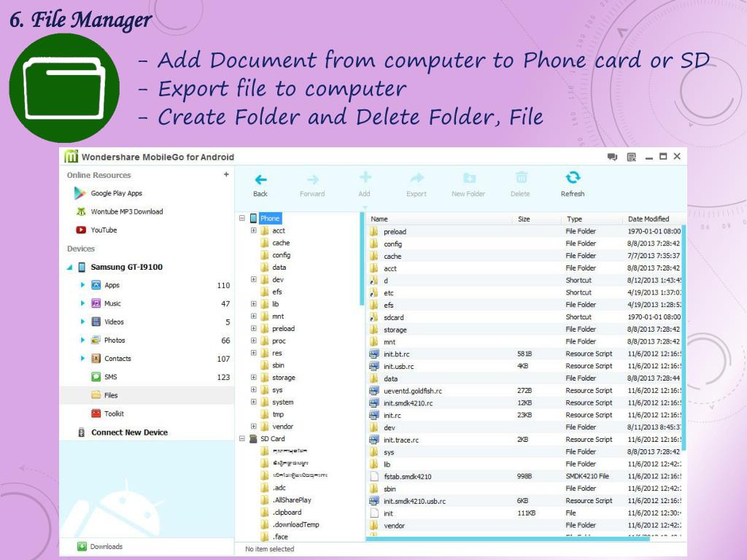This screenshot has height=560, width=747.
Task: Add online resource with plus icon
Action: [x=226, y=174]
